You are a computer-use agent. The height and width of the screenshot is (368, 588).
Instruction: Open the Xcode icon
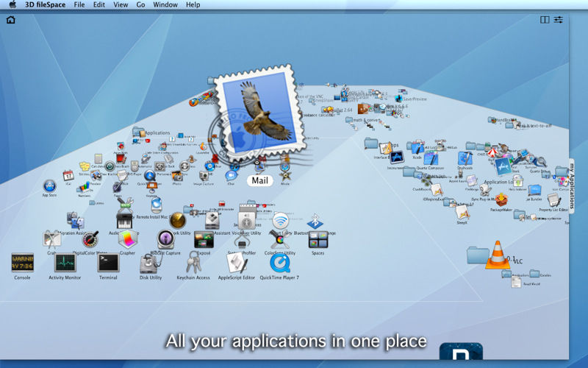[x=417, y=148]
